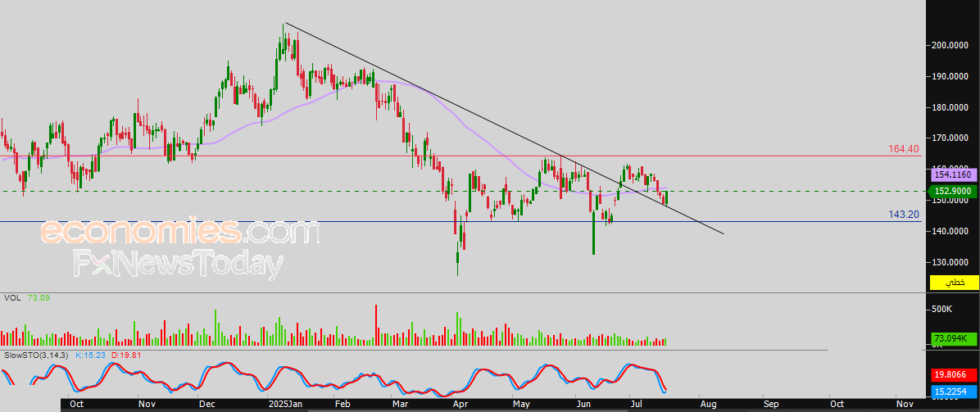The image size is (980, 412).
Task: Click the 2025Jan label on time axis
Action: (286, 404)
